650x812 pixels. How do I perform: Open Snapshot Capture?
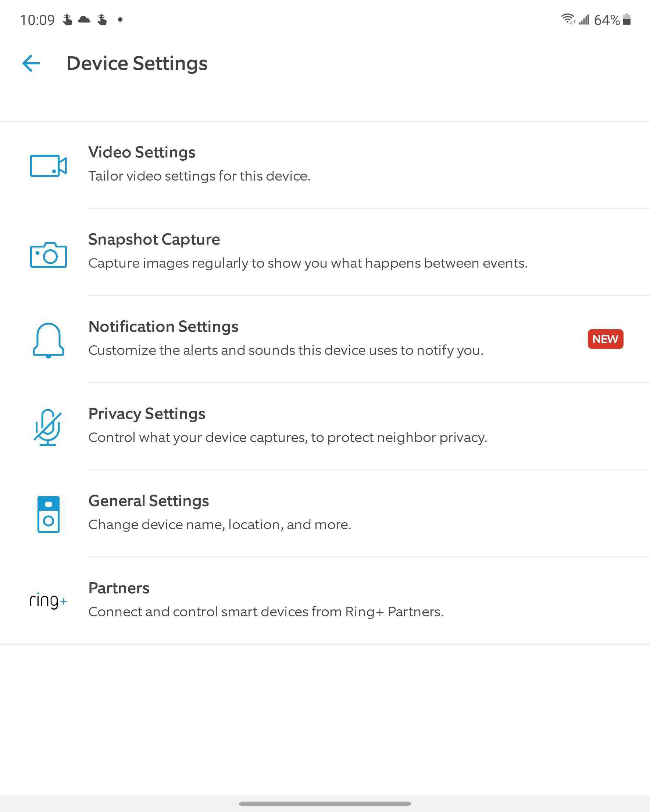(325, 252)
